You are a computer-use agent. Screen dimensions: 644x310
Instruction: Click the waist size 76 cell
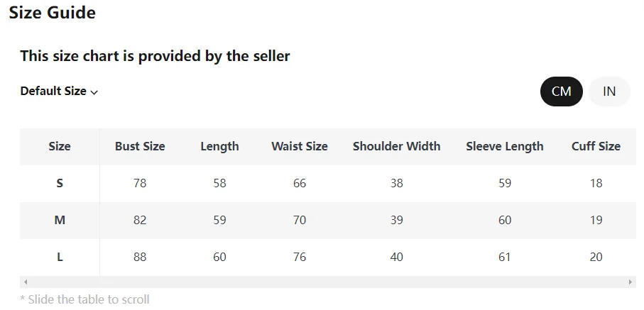click(x=300, y=258)
